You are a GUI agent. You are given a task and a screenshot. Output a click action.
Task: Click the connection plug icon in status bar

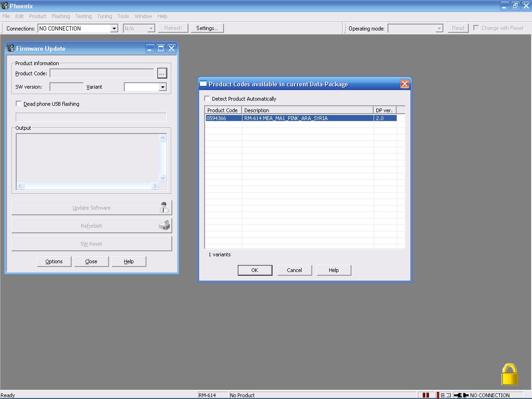coord(461,395)
